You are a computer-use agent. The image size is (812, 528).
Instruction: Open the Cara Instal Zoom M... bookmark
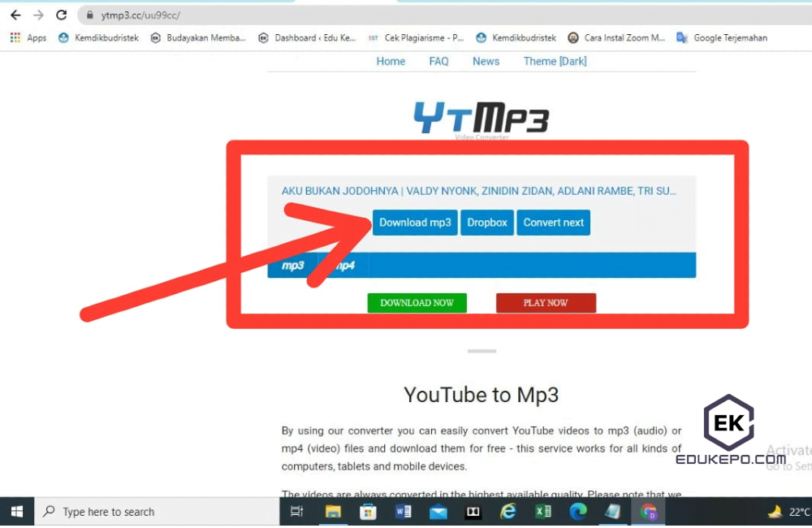coord(616,38)
